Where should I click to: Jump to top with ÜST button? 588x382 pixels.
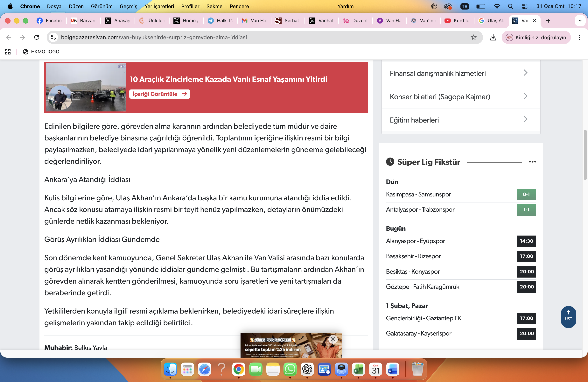tap(568, 317)
